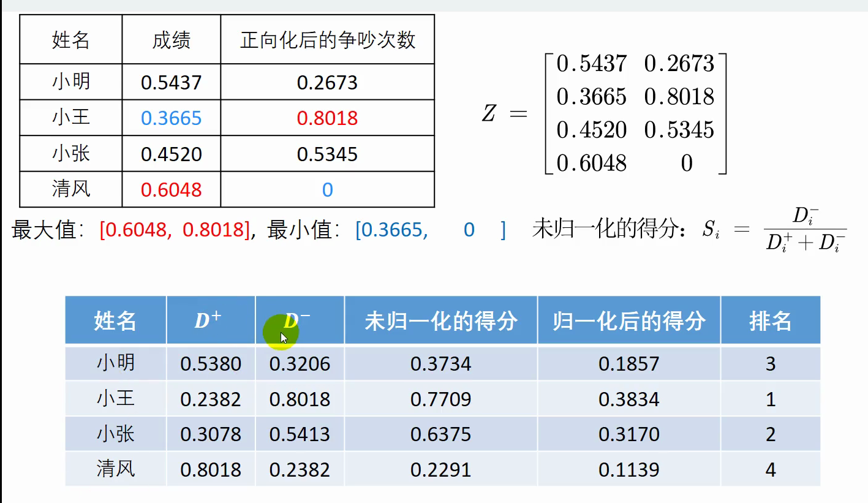The image size is (868, 503).
Task: Click 小张's unnormalized score 0.6375
Action: coord(441,434)
